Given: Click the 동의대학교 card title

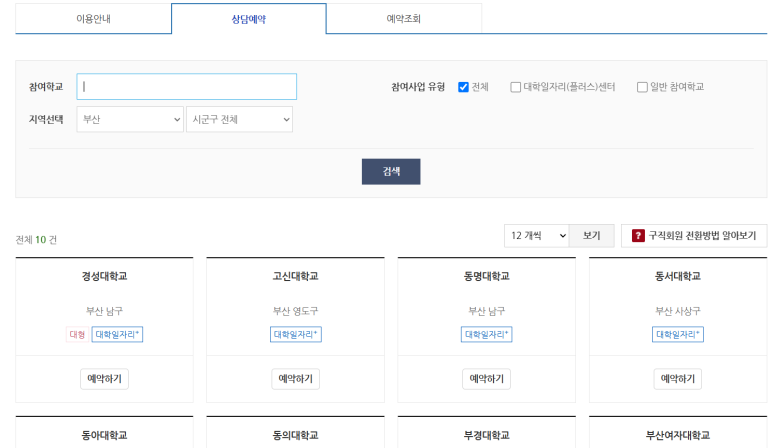Looking at the screenshot, I should pyautogui.click(x=295, y=435).
